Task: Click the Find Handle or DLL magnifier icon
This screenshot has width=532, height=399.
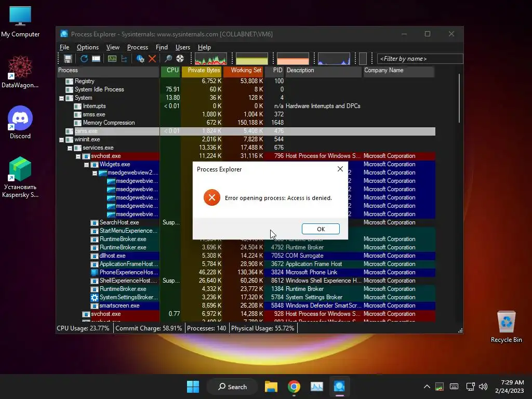Action: 168,59
